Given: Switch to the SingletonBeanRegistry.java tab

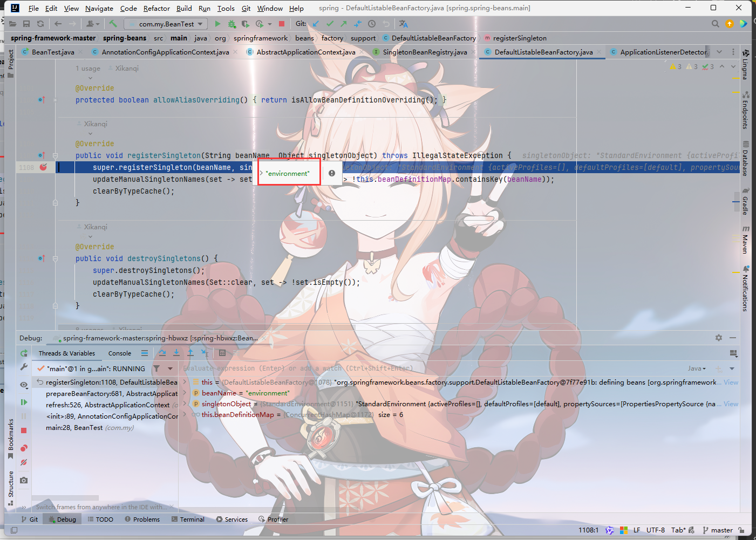Looking at the screenshot, I should tap(425, 52).
